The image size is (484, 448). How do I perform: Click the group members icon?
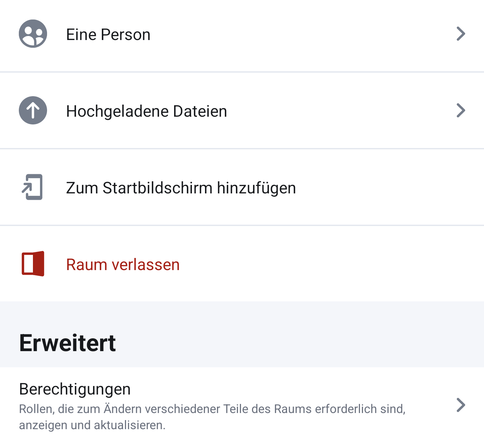tap(33, 34)
